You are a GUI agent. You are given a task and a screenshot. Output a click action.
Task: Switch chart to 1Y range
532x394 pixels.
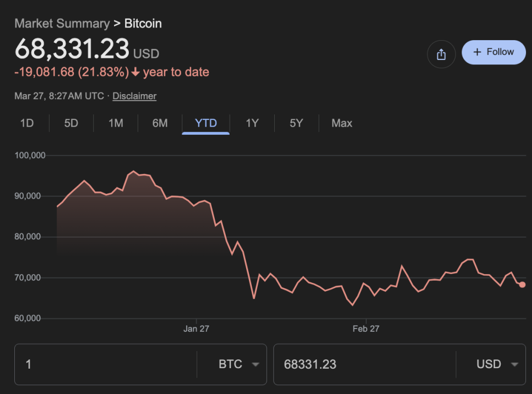click(252, 123)
